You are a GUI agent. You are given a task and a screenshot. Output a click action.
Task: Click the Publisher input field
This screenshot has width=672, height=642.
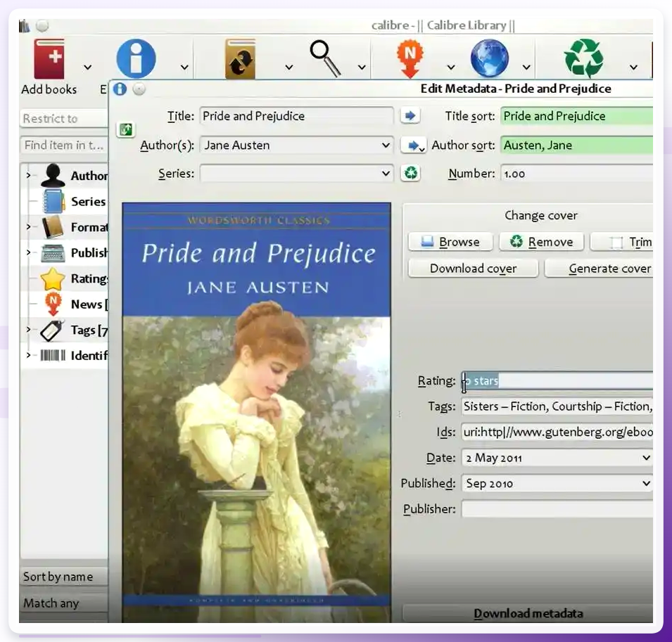point(557,509)
